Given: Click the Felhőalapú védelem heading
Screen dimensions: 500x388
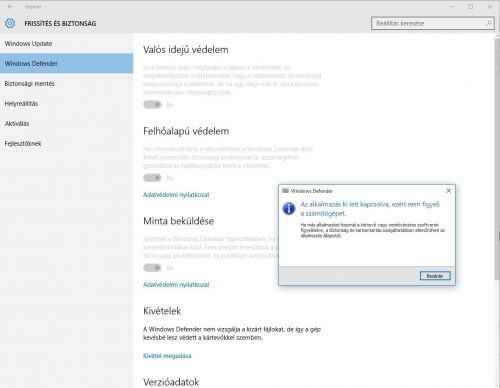Looking at the screenshot, I should pyautogui.click(x=186, y=131).
